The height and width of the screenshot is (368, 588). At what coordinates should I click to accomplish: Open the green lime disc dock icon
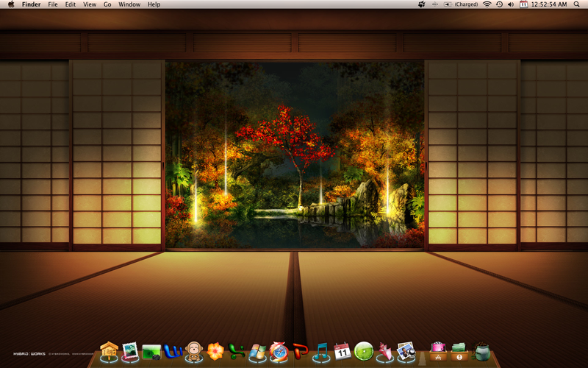[364, 352]
